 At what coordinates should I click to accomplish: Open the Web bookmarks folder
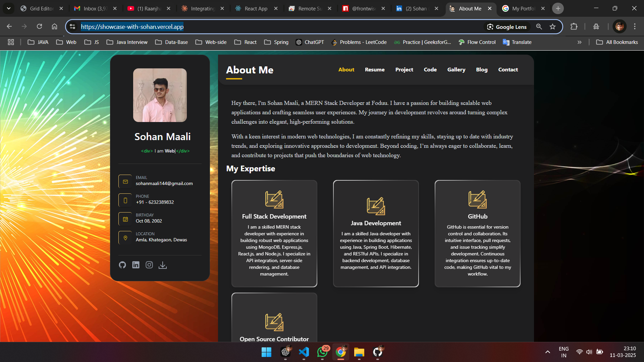[66, 42]
